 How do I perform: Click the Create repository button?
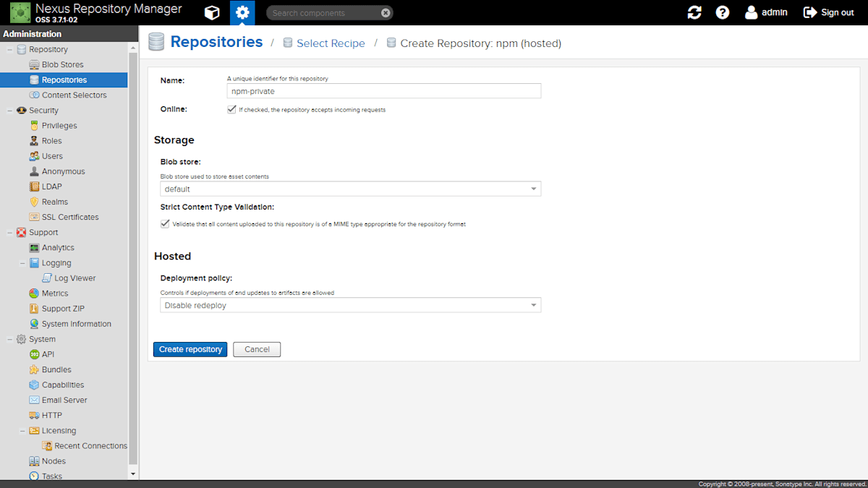pos(190,349)
